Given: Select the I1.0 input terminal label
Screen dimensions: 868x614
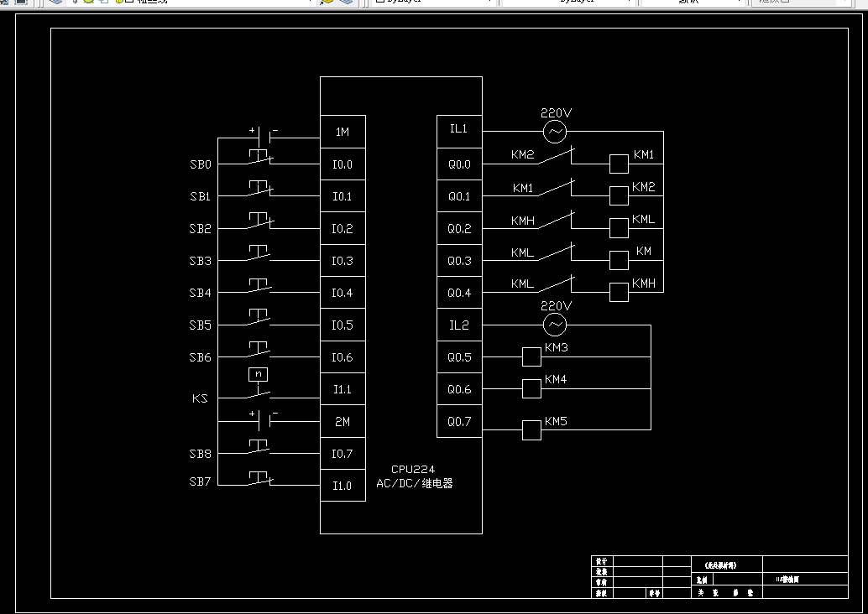Looking at the screenshot, I should pyautogui.click(x=342, y=486).
